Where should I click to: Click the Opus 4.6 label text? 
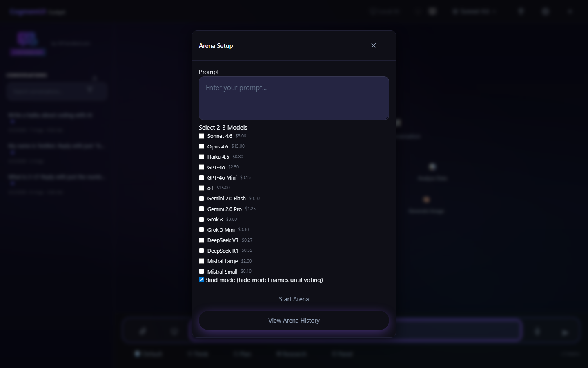pos(218,146)
